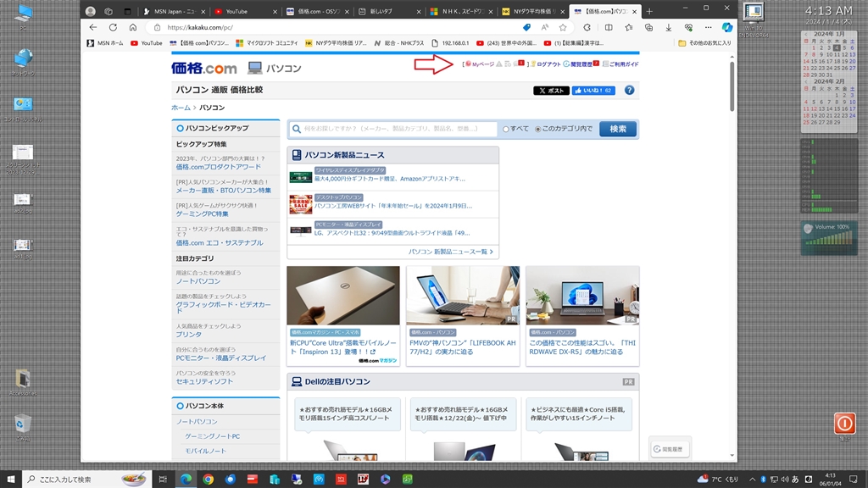The image size is (868, 488).
Task: Open Task View on the taskbar
Action: tap(163, 480)
